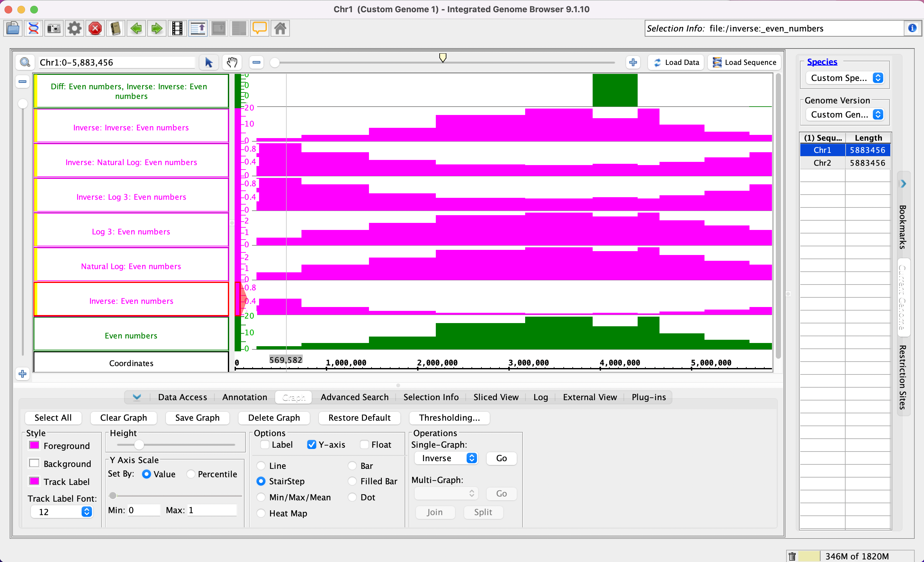Click the Foreground color swatch
Image resolution: width=924 pixels, height=562 pixels.
[34, 445]
